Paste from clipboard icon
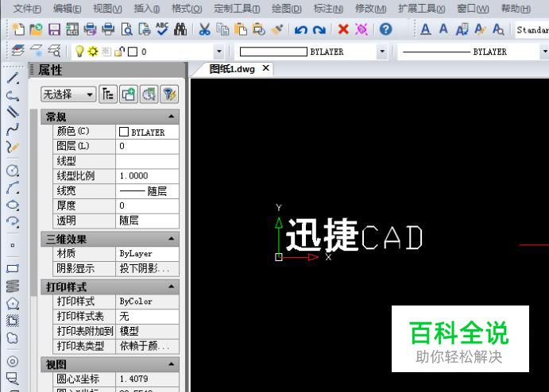This screenshot has height=392, width=549. point(241,29)
